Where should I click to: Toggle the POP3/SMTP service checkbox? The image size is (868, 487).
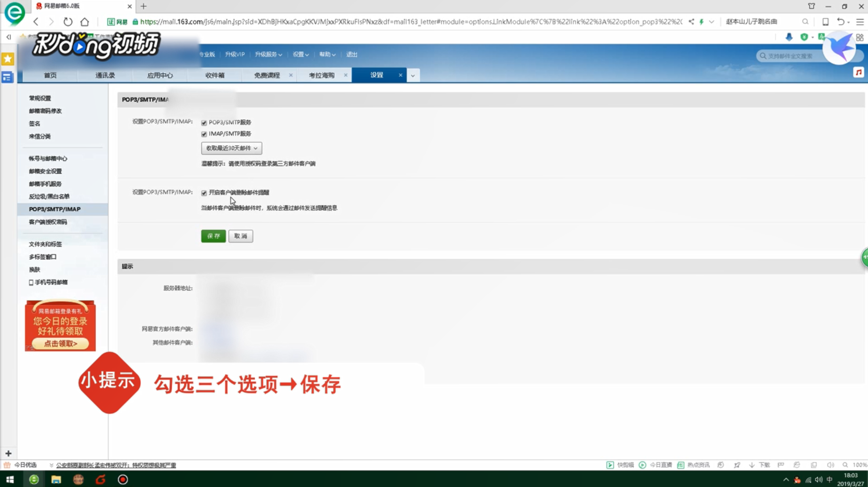(204, 122)
